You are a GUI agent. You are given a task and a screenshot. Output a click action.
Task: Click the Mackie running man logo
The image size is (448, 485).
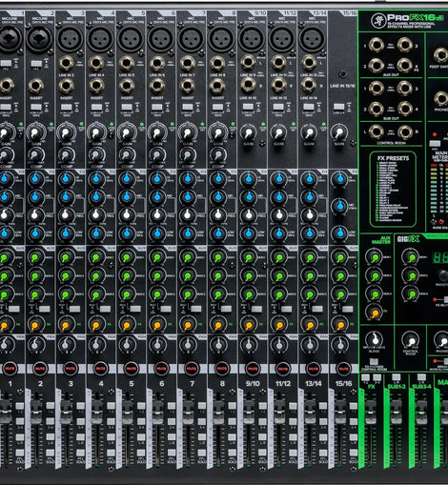click(x=378, y=21)
